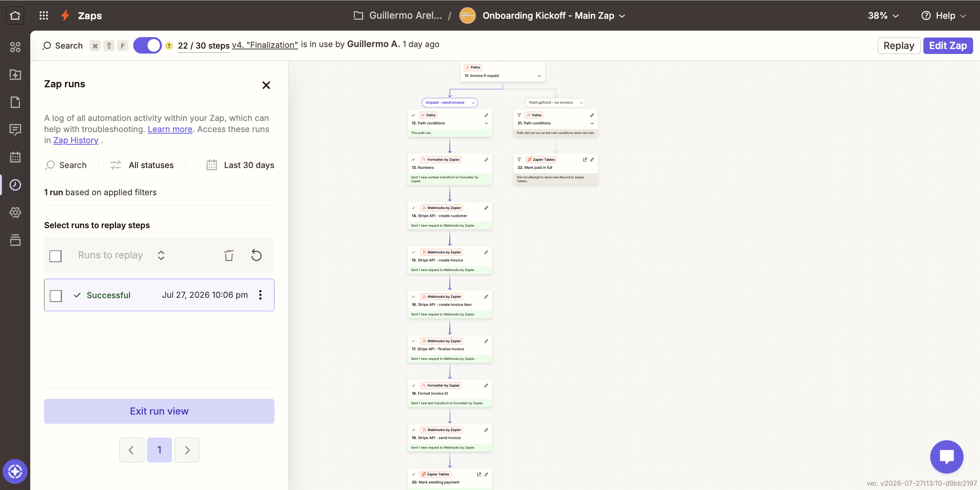Click the circular replay arrow icon
This screenshot has height=490, width=980.
click(256, 255)
